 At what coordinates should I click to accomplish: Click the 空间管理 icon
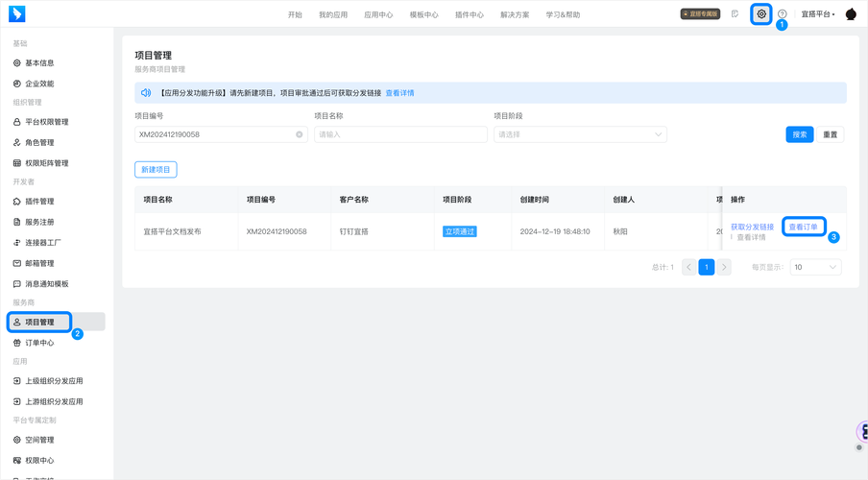point(16,440)
